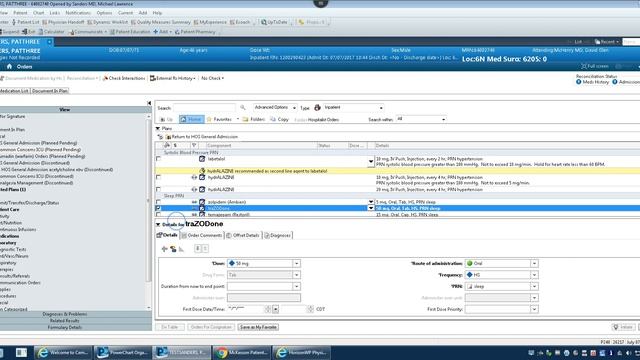640x360 pixels.
Task: Open labetalol order sentence dropdown
Action: click(371, 162)
